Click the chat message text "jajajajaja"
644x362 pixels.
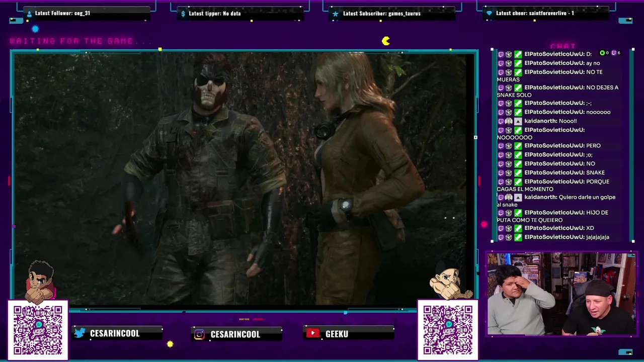pyautogui.click(x=598, y=237)
